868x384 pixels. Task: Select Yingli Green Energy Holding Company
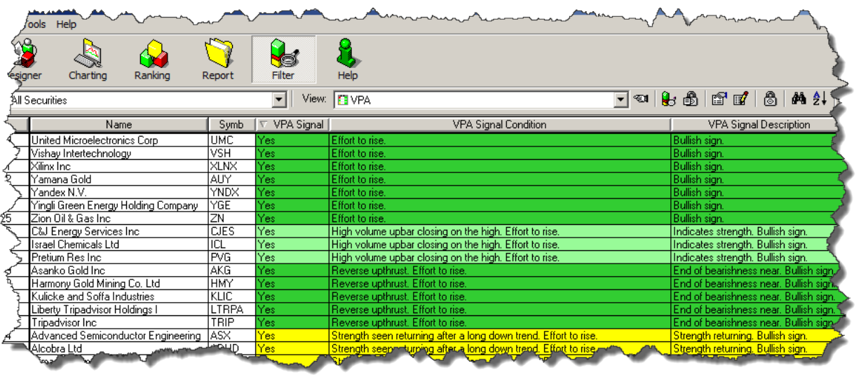pyautogui.click(x=118, y=205)
